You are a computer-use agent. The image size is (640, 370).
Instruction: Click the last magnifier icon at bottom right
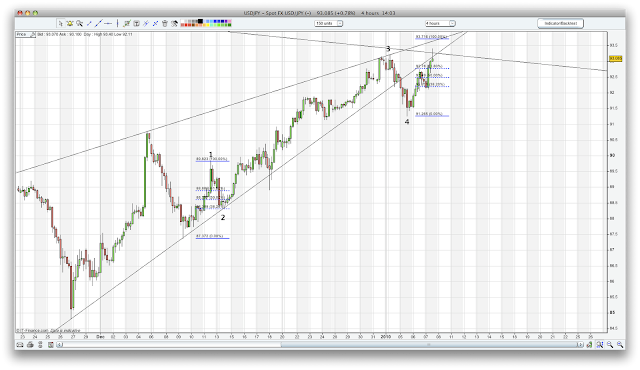(x=620, y=345)
